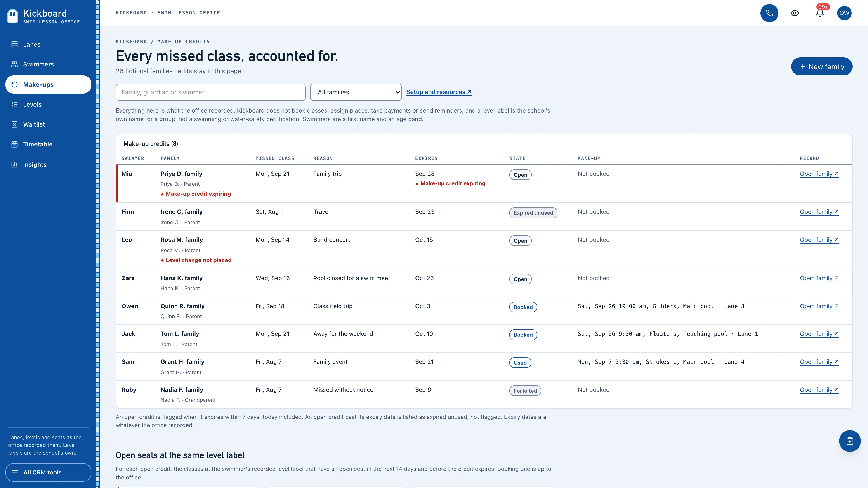868x488 pixels.
Task: Open family record for Jack
Action: coord(819,334)
